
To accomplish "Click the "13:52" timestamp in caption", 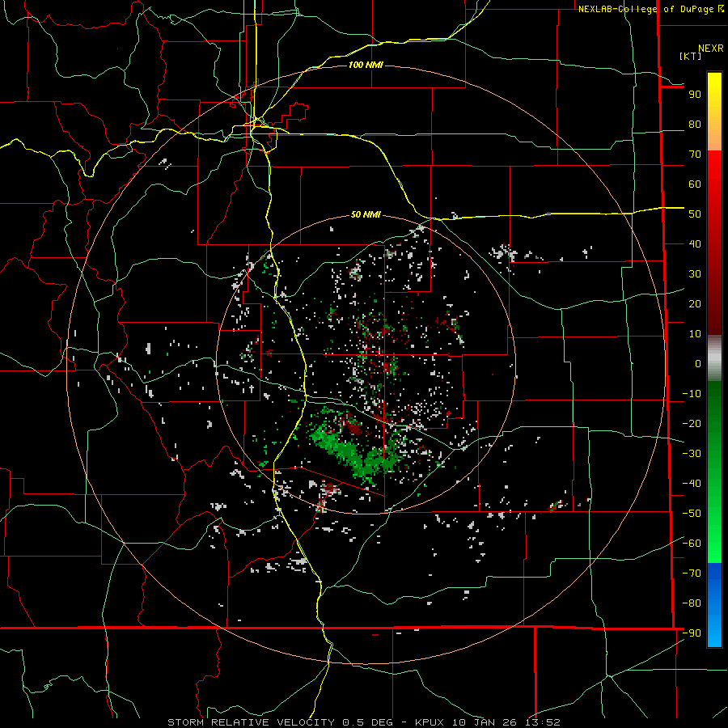I will click(x=543, y=722).
